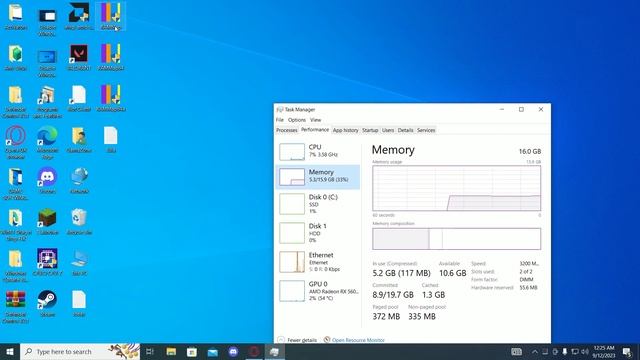Select the first RAMMap icon with cursor
Image resolution: width=640 pixels, height=360 pixels.
click(111, 16)
